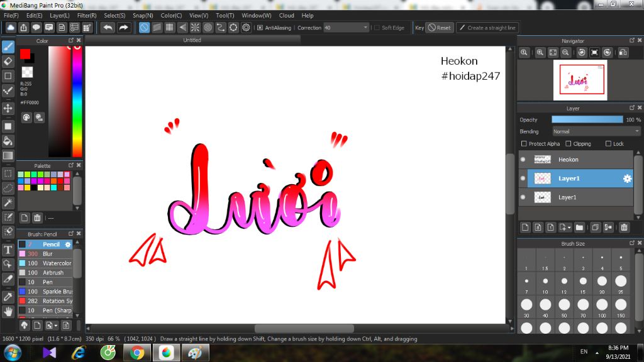The height and width of the screenshot is (362, 644).
Task: Open add-layer options dropdown arrow
Action: pyautogui.click(x=569, y=228)
